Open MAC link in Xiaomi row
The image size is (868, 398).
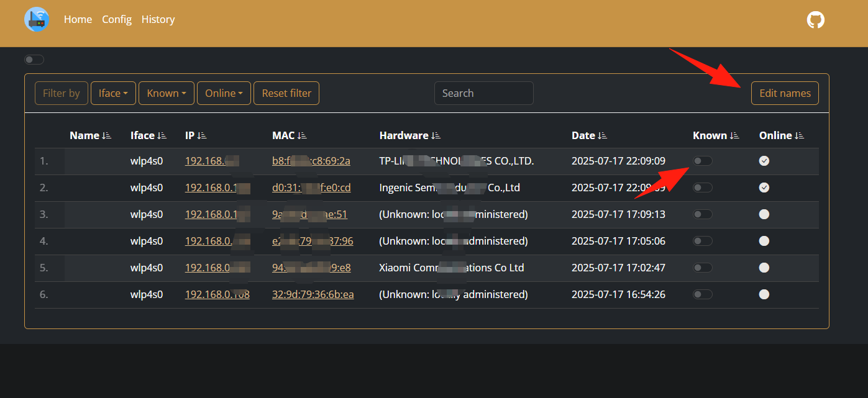point(311,268)
